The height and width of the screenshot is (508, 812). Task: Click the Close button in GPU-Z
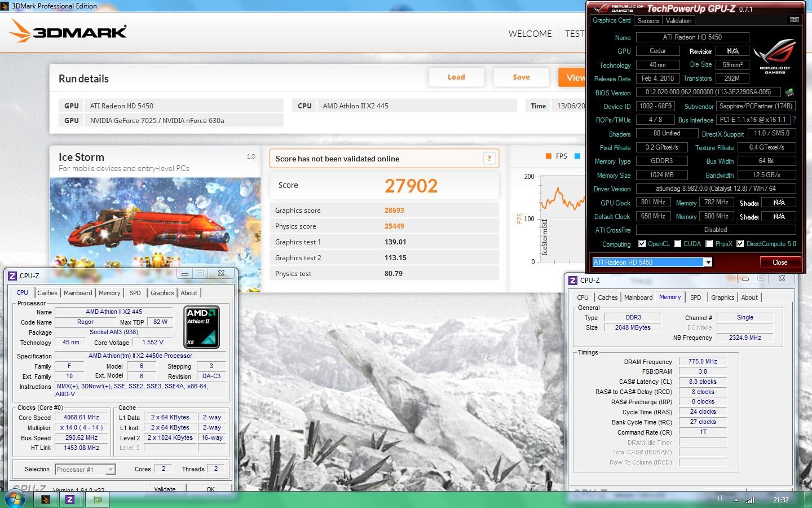[780, 262]
